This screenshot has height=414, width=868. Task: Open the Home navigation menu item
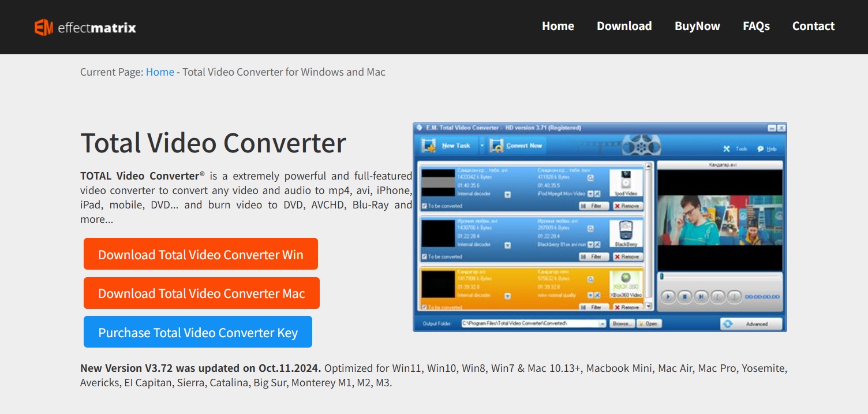(x=558, y=26)
